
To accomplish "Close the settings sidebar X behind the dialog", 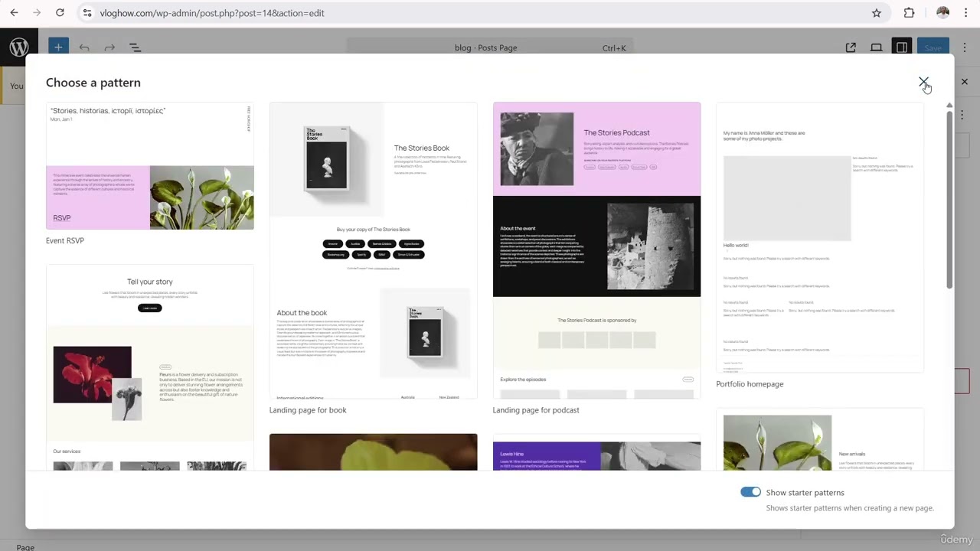I will pos(965,81).
